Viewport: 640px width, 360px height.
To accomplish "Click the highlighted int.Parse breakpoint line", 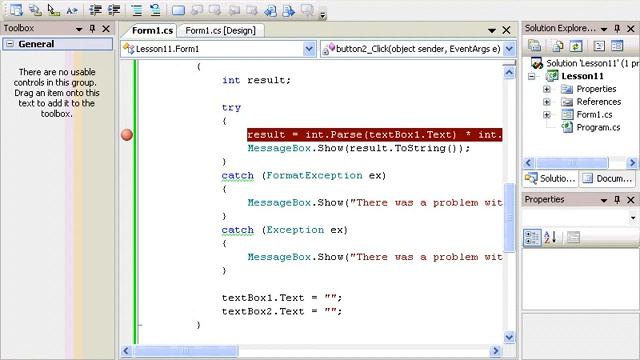I will point(375,135).
